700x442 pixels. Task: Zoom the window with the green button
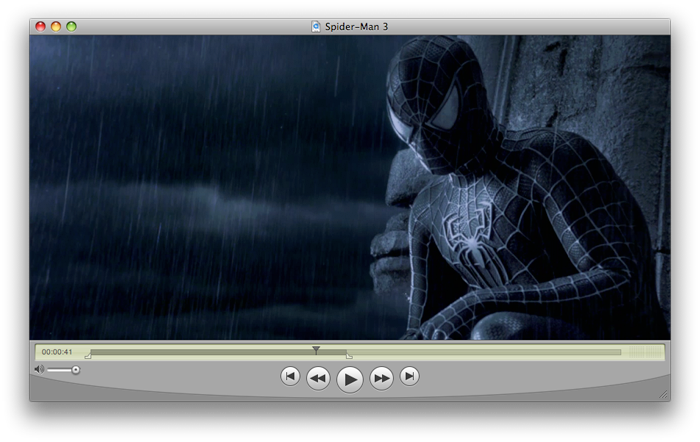pos(72,26)
